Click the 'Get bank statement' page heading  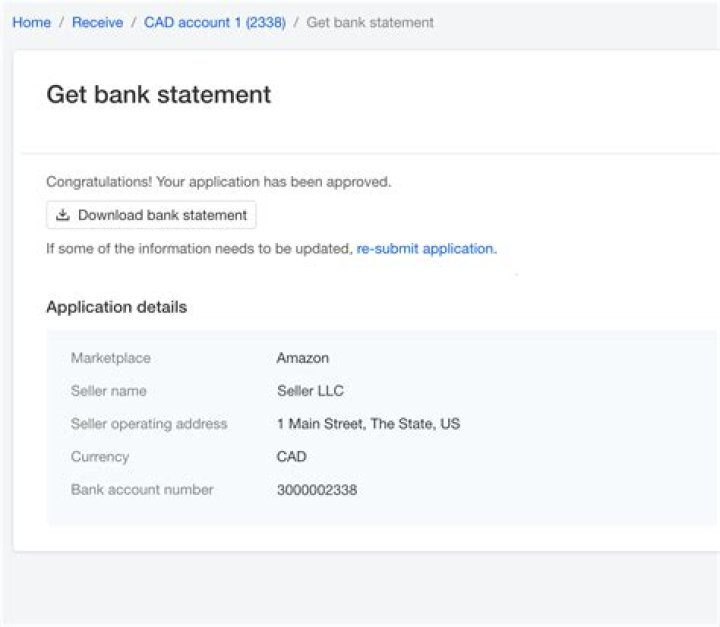[158, 95]
